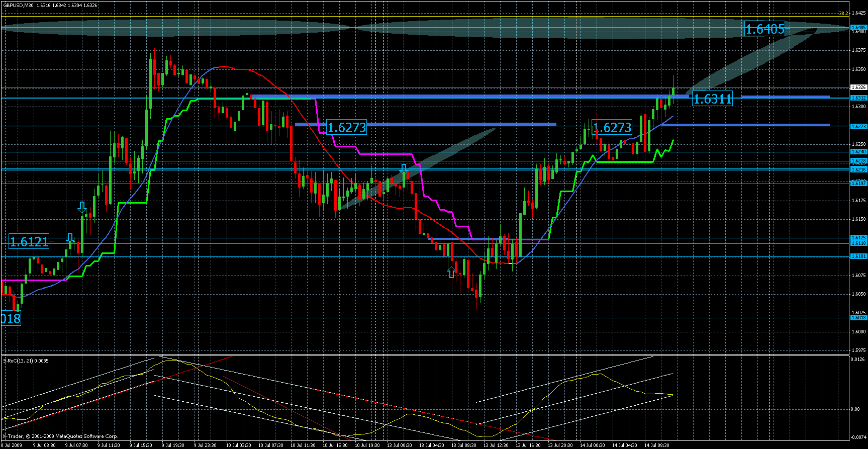Click the 1.6405 price tag on the axis
868x449 pixels.
[x=858, y=27]
